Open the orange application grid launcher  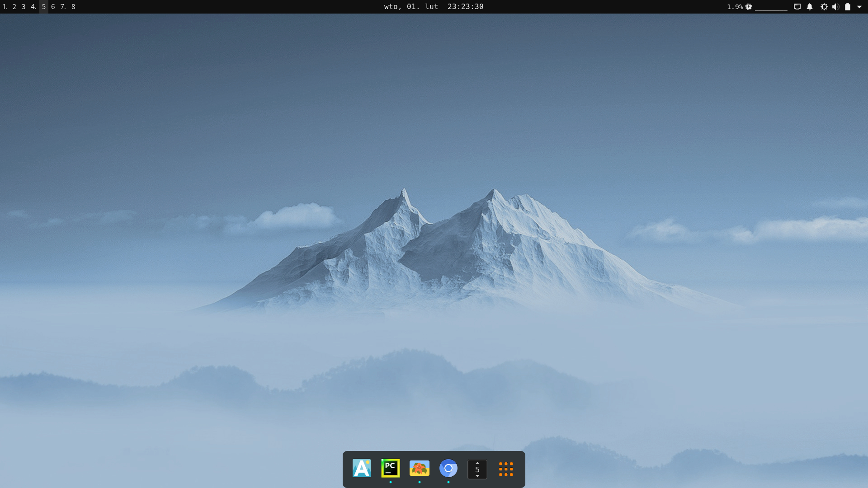506,469
